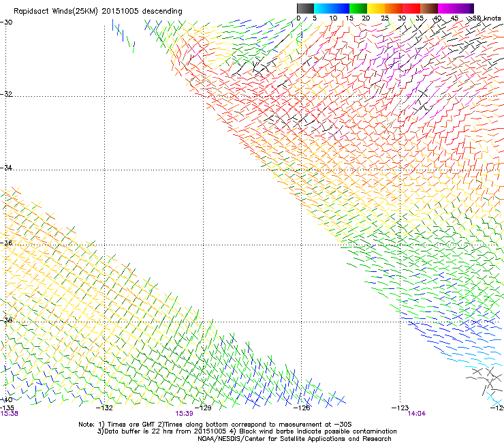The image size is (504, 443).
Task: Click the -30 latitude axis label
Action: pos(6,22)
